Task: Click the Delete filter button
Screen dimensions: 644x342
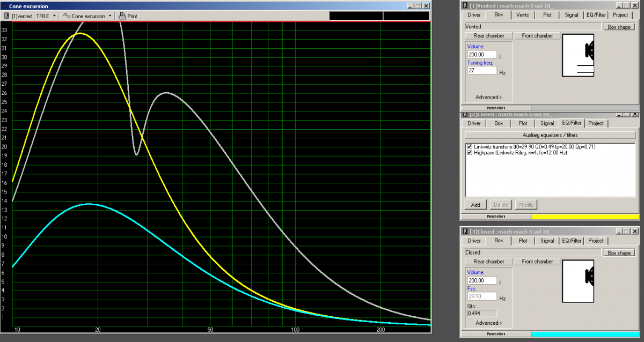Action: [x=501, y=205]
